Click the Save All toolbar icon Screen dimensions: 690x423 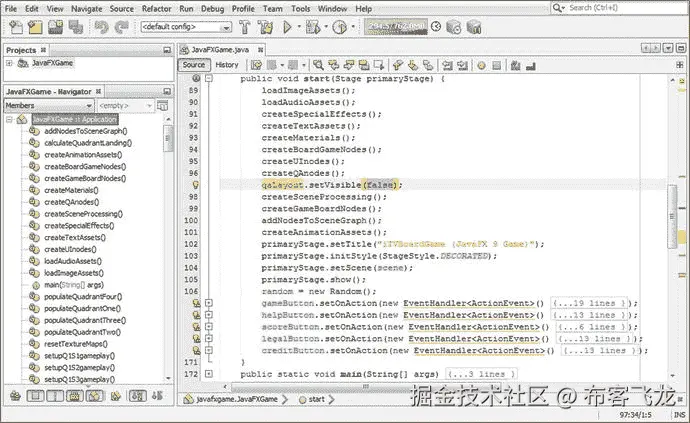pyautogui.click(x=76, y=27)
